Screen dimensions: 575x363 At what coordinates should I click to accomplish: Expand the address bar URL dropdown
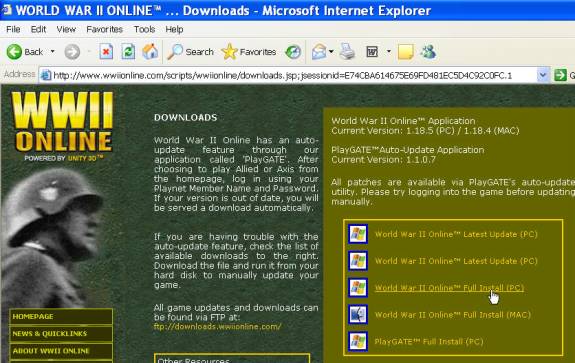[x=543, y=75]
